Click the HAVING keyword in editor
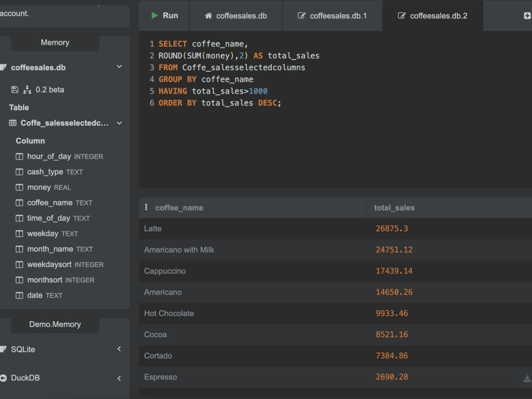This screenshot has width=532, height=399. point(173,91)
